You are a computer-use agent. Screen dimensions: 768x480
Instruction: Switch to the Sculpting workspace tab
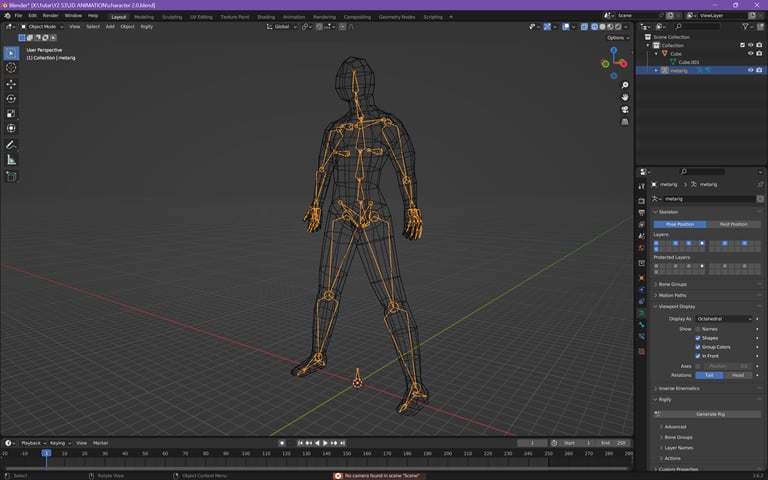[172, 17]
